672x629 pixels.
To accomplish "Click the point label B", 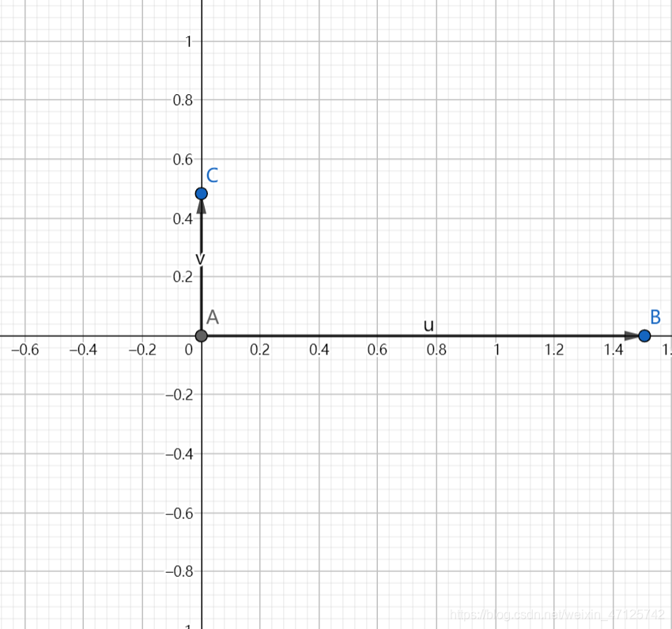I will 655,317.
